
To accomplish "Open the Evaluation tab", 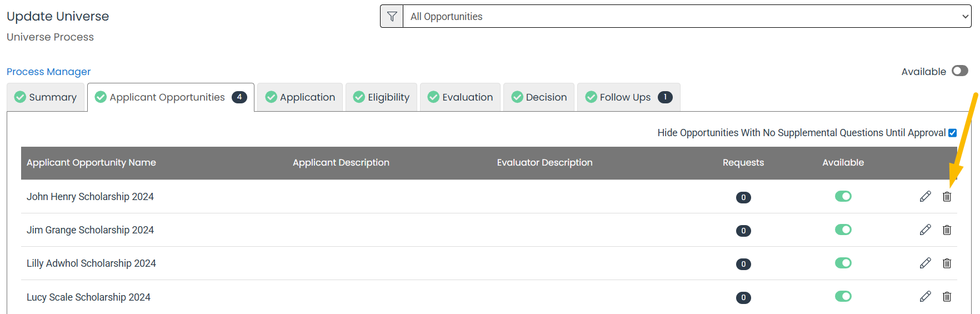I will (x=460, y=97).
